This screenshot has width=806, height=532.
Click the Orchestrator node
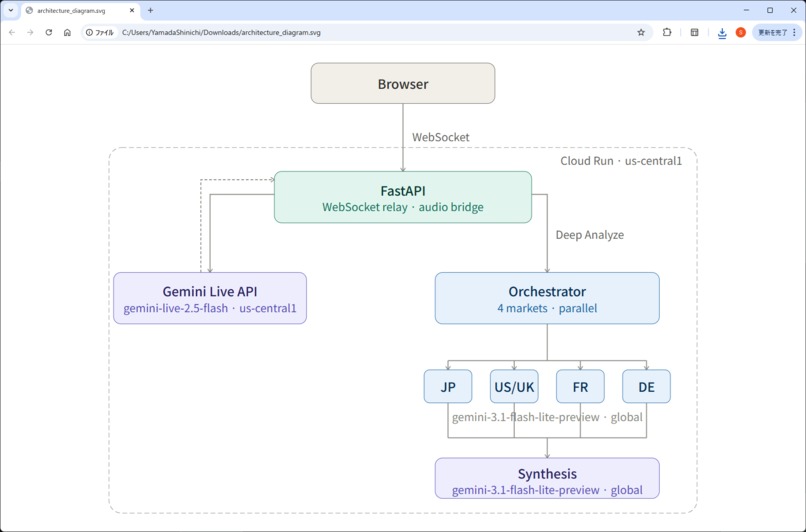(x=547, y=298)
